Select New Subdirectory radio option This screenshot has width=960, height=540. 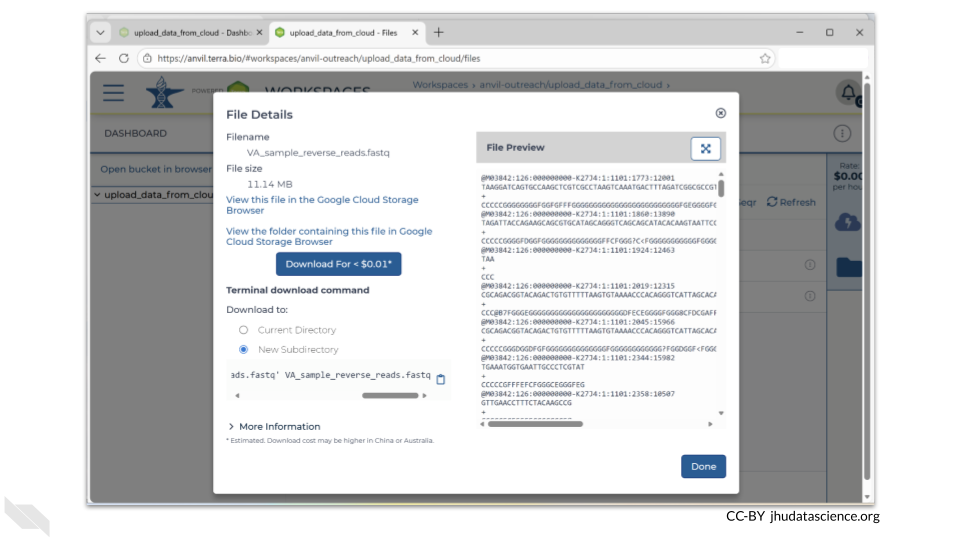(244, 350)
